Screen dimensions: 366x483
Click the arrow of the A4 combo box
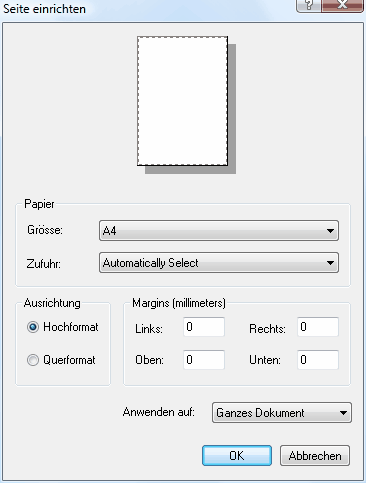(330, 231)
